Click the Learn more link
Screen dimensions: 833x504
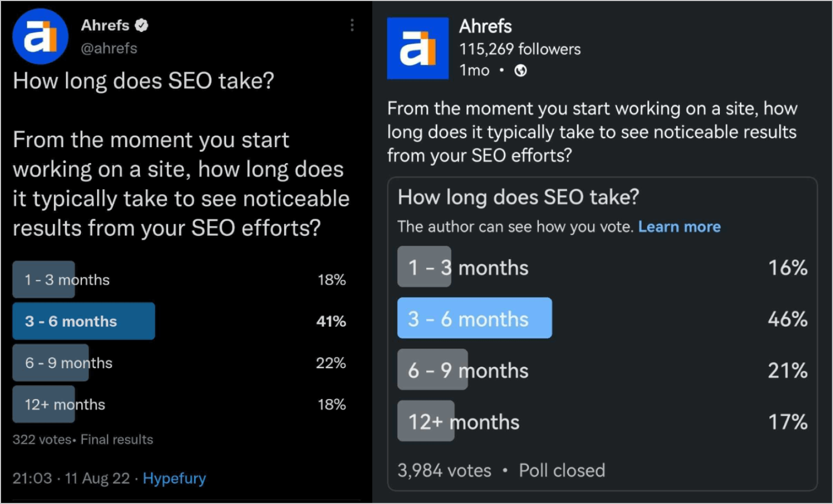[679, 227]
